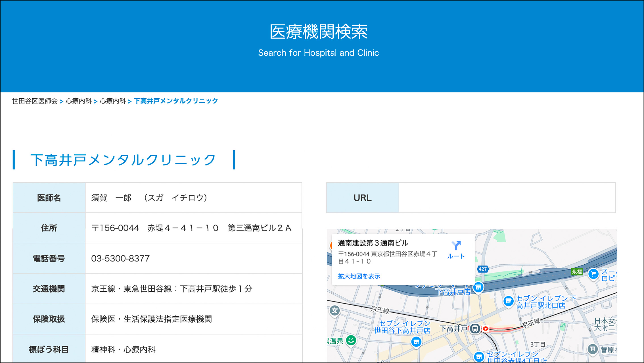Click 保険医・生活保護法指定医療機関 text
The height and width of the screenshot is (363, 644).
[152, 319]
